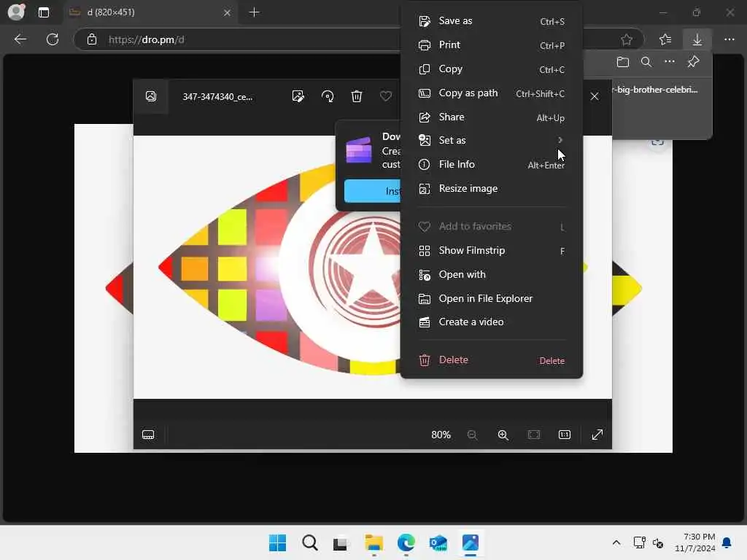Choose Resize image option
The height and width of the screenshot is (560, 747).
(x=491, y=189)
